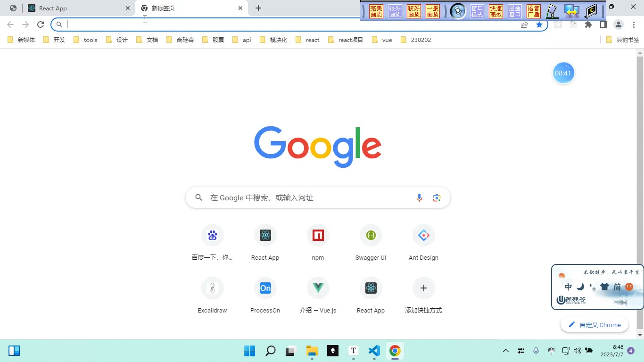
Task: Select 很好画质 quality in recording toolbar
Action: click(x=395, y=11)
